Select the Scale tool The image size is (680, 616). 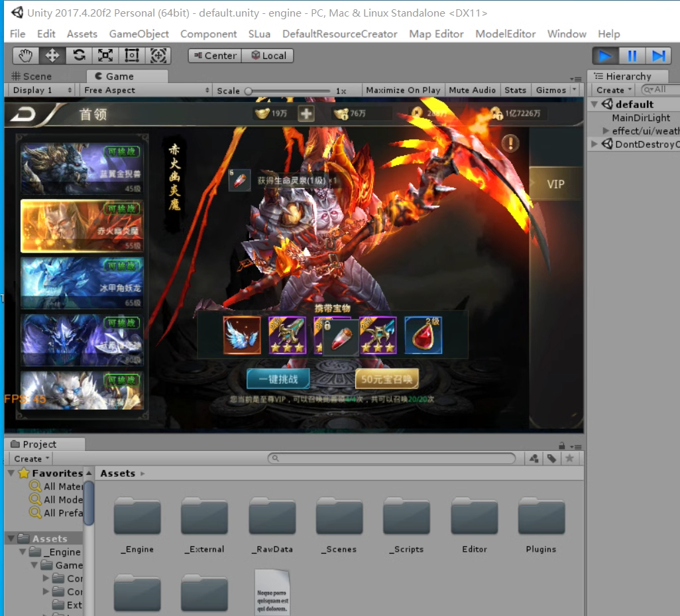click(x=105, y=56)
